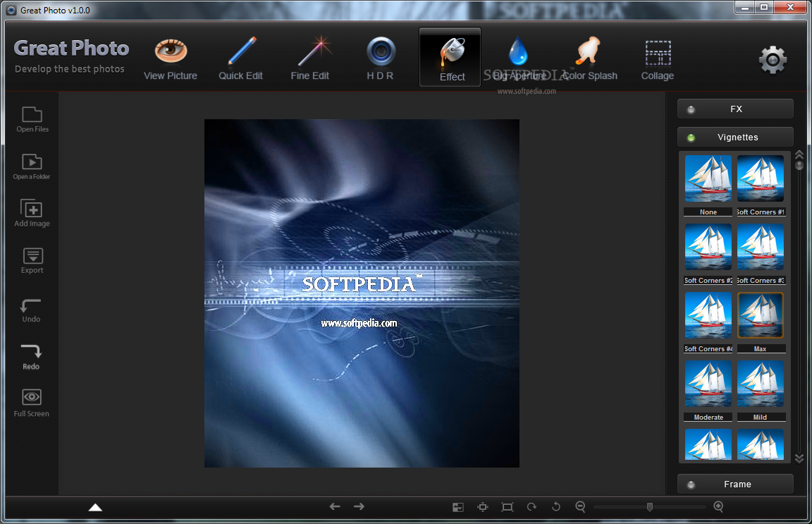Go to next image arrow
This screenshot has width=812, height=524.
click(x=359, y=506)
